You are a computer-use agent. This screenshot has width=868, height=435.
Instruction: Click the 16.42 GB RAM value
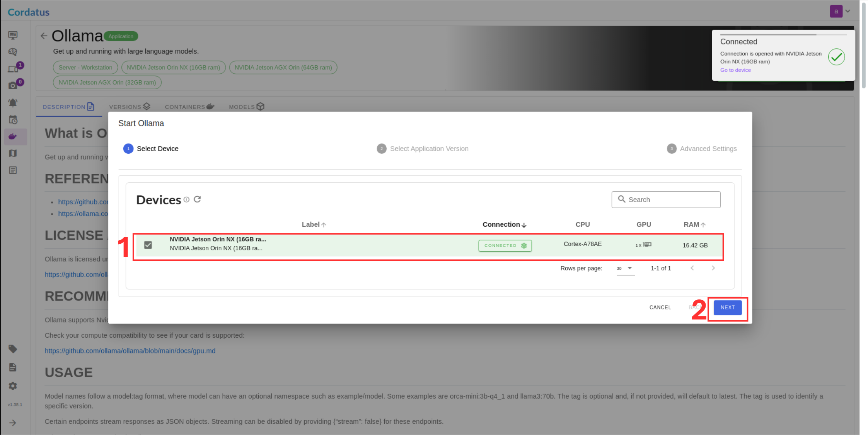coord(695,245)
